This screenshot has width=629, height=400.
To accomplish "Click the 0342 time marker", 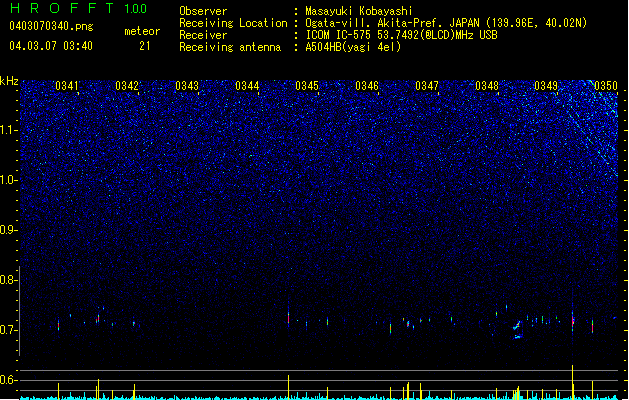I will (127, 86).
